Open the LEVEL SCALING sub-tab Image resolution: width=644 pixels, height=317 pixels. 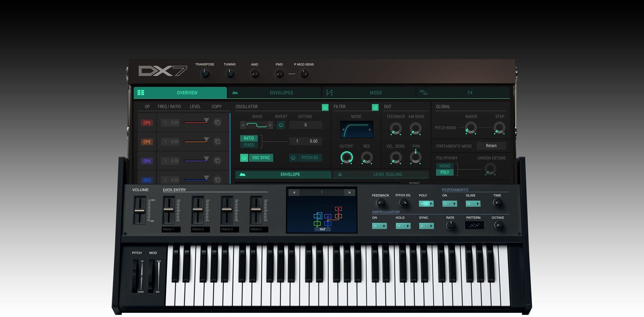(380, 174)
